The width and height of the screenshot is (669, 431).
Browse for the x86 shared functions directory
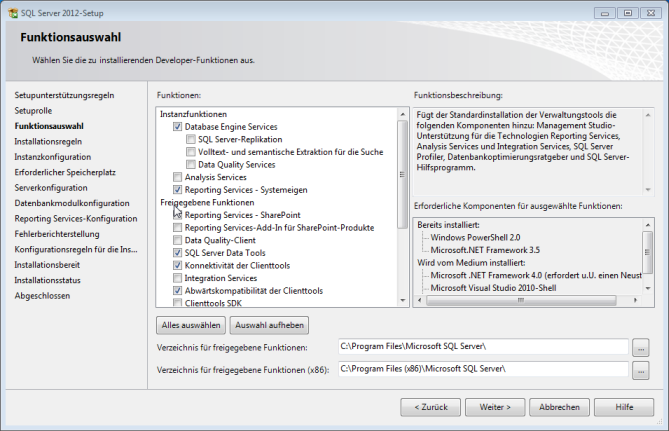pos(641,369)
